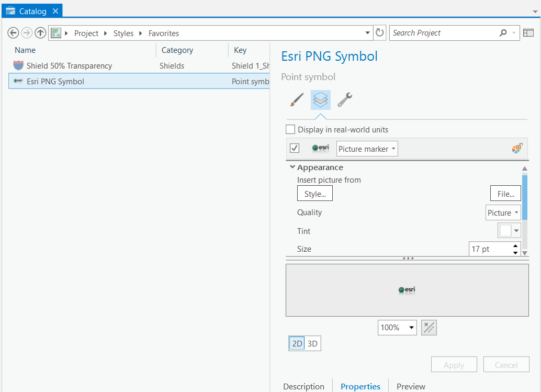Close the Catalog tab
Screen dimensions: 541x392
point(55,11)
